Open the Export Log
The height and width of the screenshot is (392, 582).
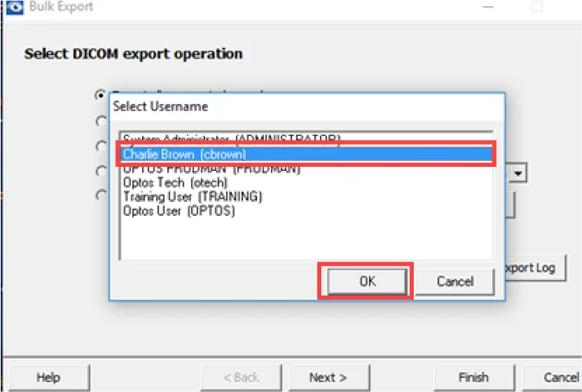535,267
